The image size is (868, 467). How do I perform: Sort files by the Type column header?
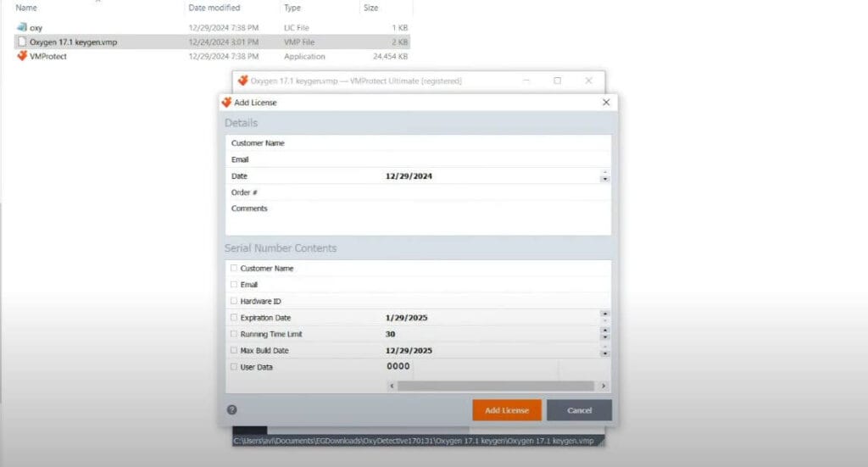[292, 8]
